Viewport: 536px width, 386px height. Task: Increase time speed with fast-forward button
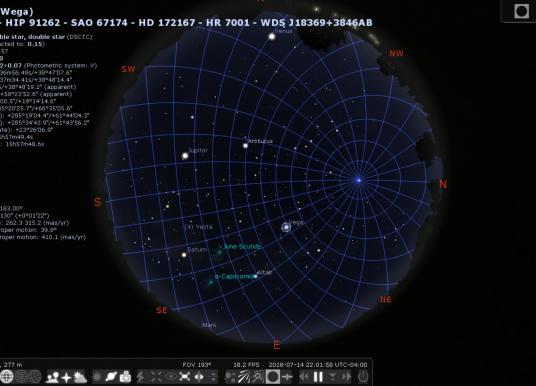(x=347, y=377)
